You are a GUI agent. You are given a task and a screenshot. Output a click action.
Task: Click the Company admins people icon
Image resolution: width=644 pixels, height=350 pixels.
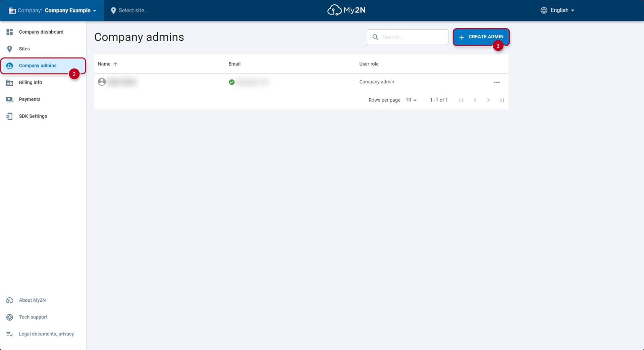tap(10, 65)
